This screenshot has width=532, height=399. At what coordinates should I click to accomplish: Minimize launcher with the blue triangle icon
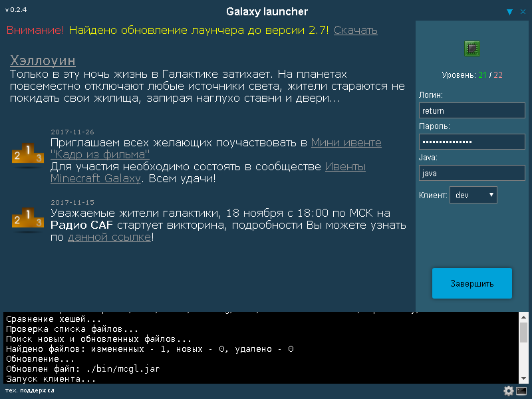(x=509, y=12)
